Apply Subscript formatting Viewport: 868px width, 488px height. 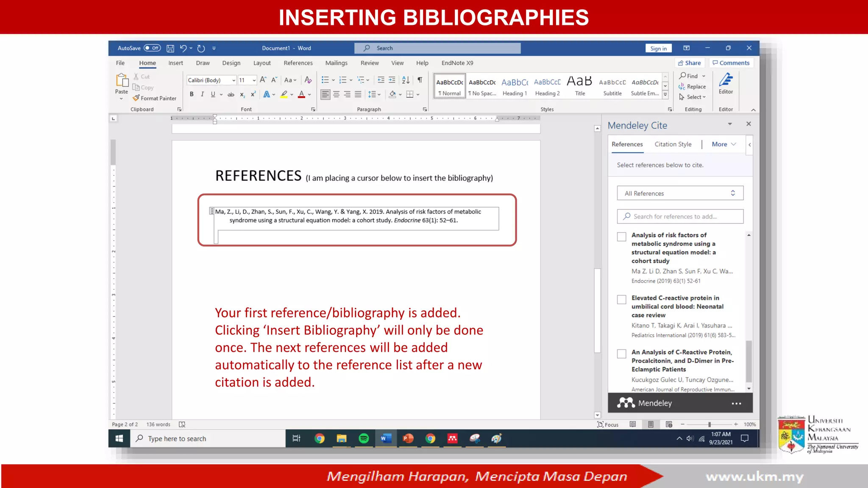tap(242, 94)
